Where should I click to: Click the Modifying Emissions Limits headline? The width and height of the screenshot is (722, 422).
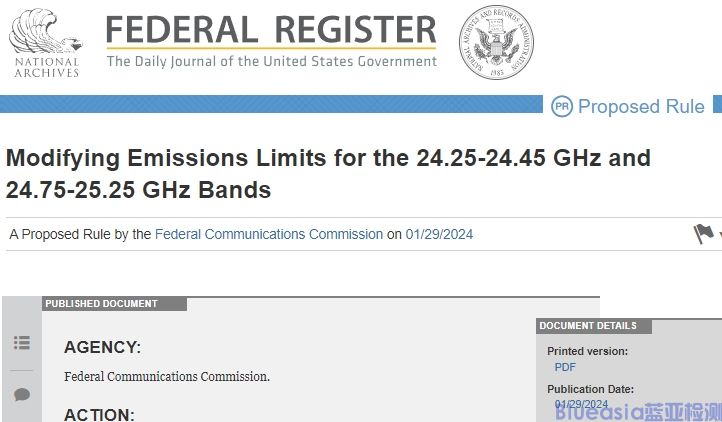pyautogui.click(x=328, y=173)
